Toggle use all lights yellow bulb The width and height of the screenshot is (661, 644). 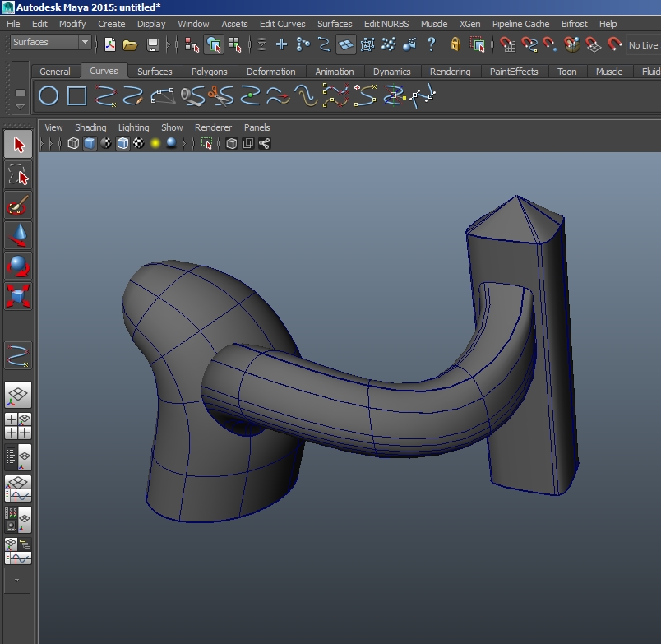155,143
